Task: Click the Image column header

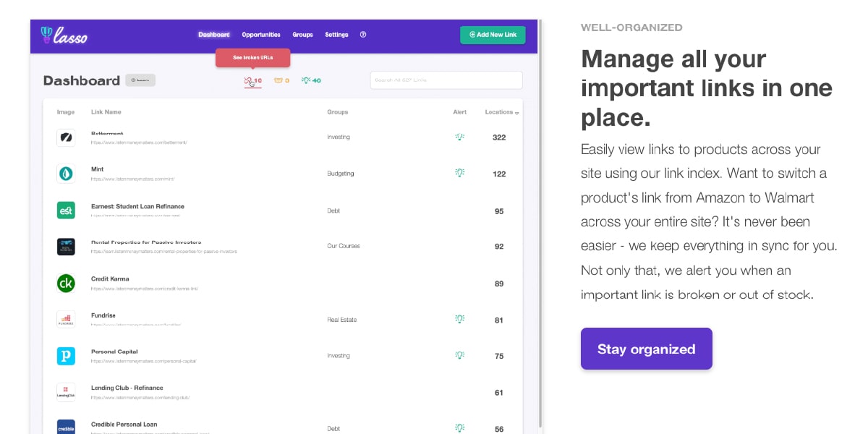Action: pyautogui.click(x=65, y=112)
